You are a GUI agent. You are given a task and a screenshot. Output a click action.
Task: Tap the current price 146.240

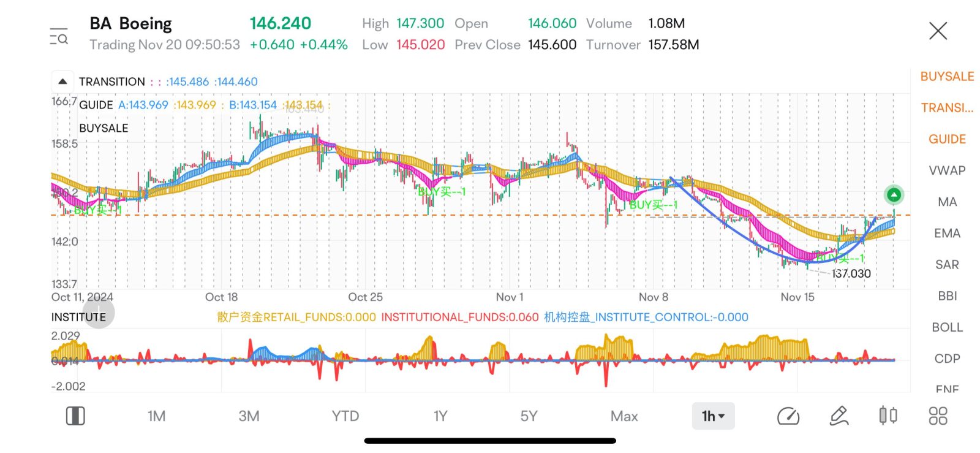point(281,23)
